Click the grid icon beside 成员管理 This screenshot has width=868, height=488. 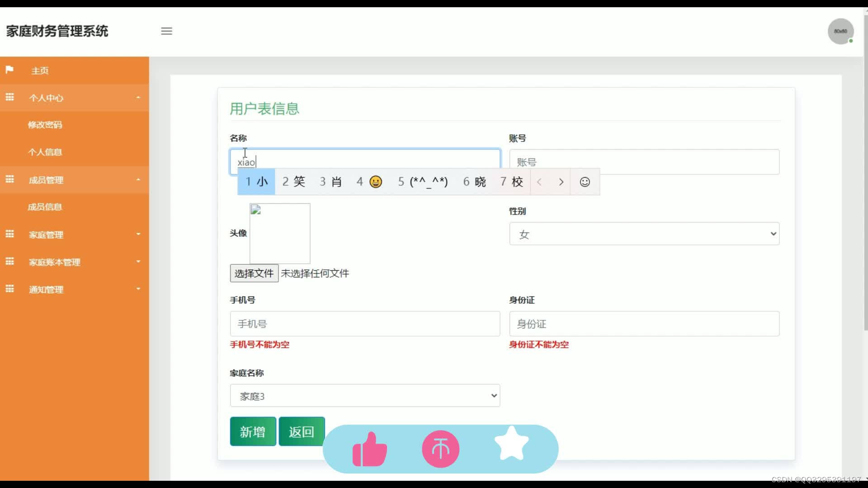pyautogui.click(x=9, y=179)
